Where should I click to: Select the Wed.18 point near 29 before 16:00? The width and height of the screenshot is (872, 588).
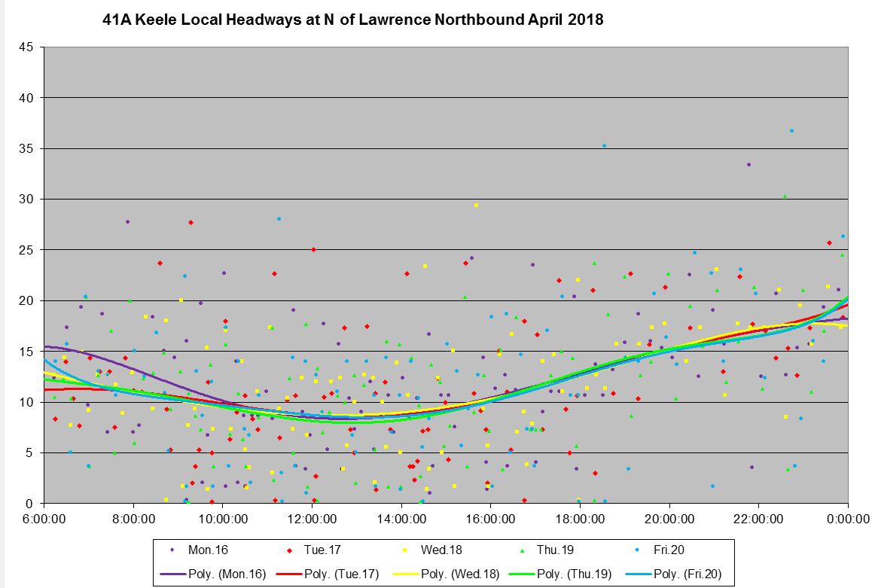[x=476, y=205]
